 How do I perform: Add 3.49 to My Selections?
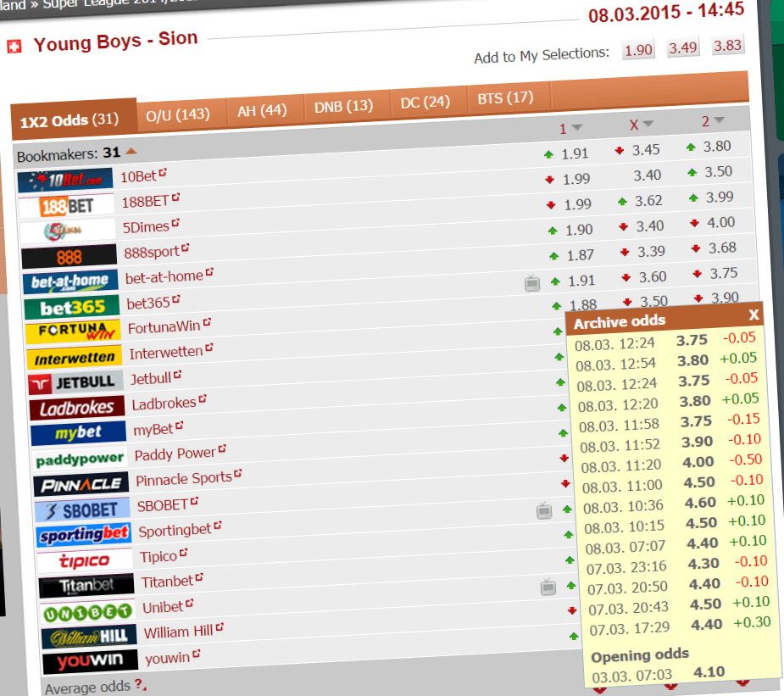coord(683,48)
